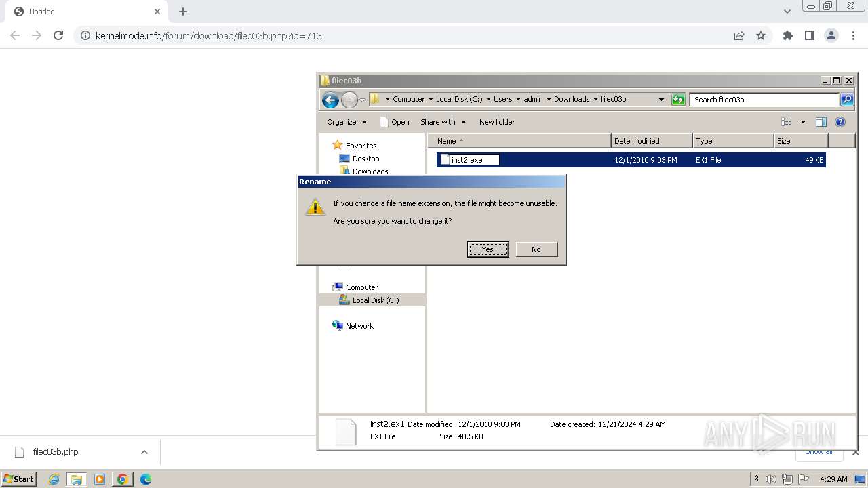This screenshot has width=868, height=488.
Task: Open Explorer help question mark icon
Action: (840, 122)
